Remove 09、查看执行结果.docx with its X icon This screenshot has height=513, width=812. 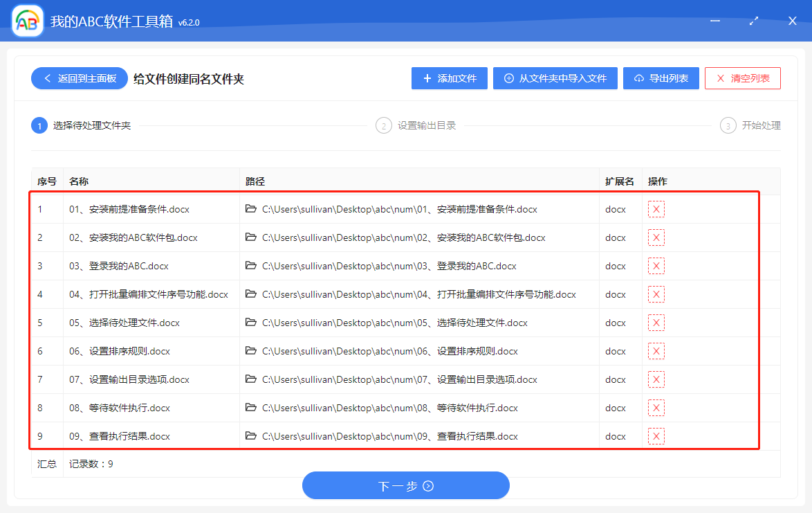point(655,435)
